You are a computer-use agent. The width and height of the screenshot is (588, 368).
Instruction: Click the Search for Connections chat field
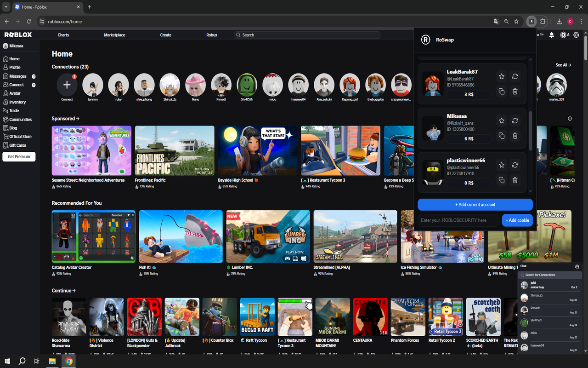pos(550,275)
